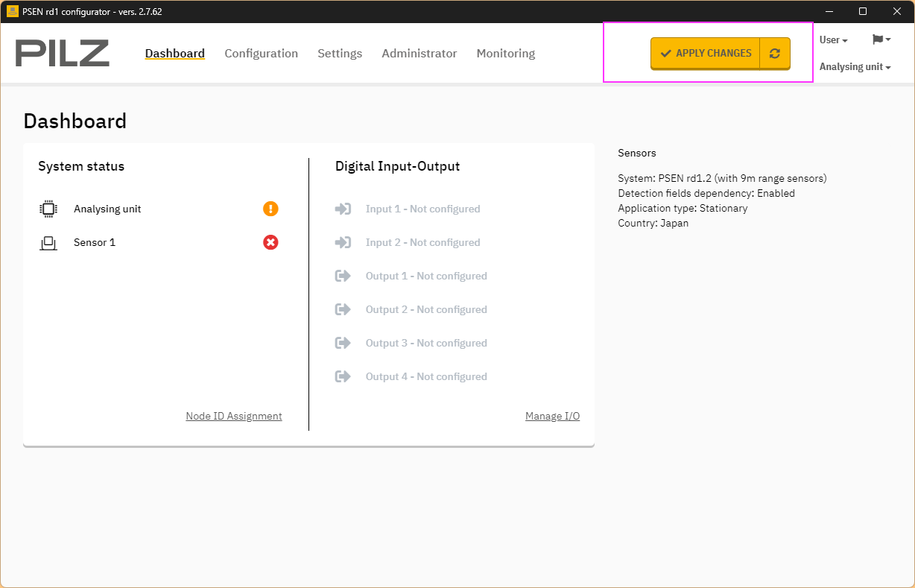Click 'Application type: Stationary' text

[683, 208]
